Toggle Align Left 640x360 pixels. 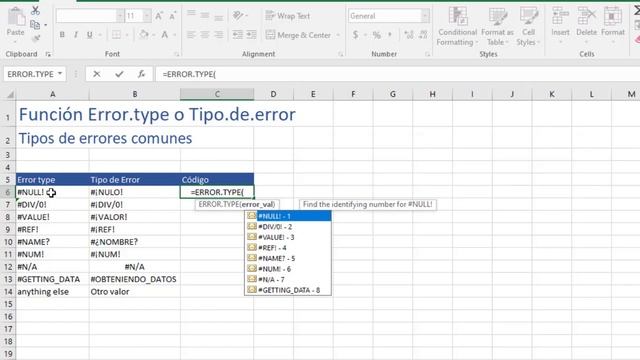pos(191,35)
